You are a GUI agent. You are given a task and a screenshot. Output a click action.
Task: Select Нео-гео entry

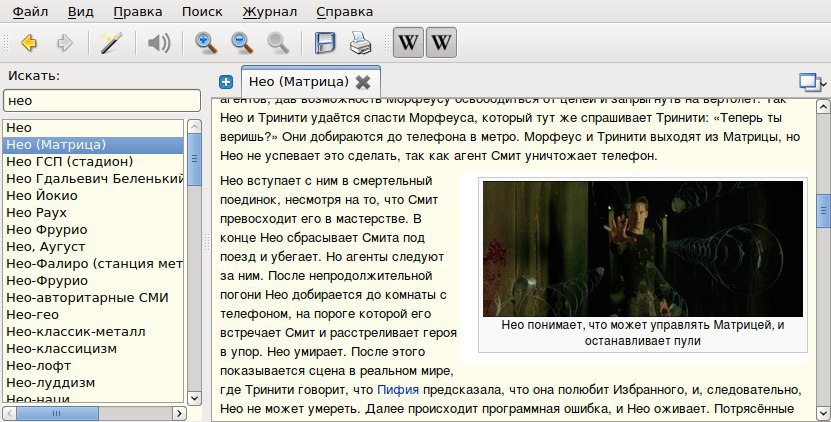pos(93,314)
